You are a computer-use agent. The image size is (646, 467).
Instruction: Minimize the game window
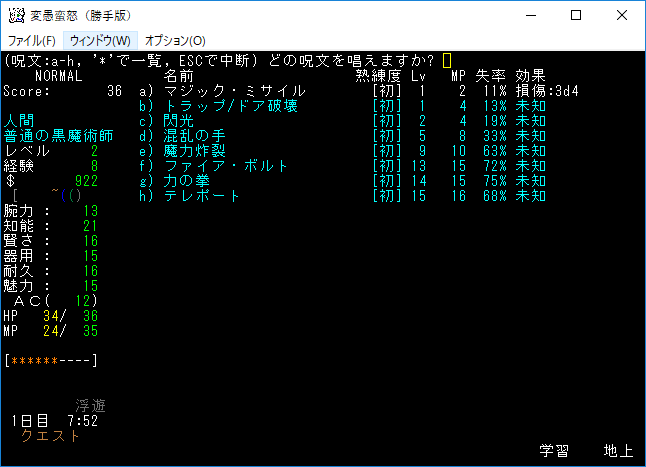[530, 15]
